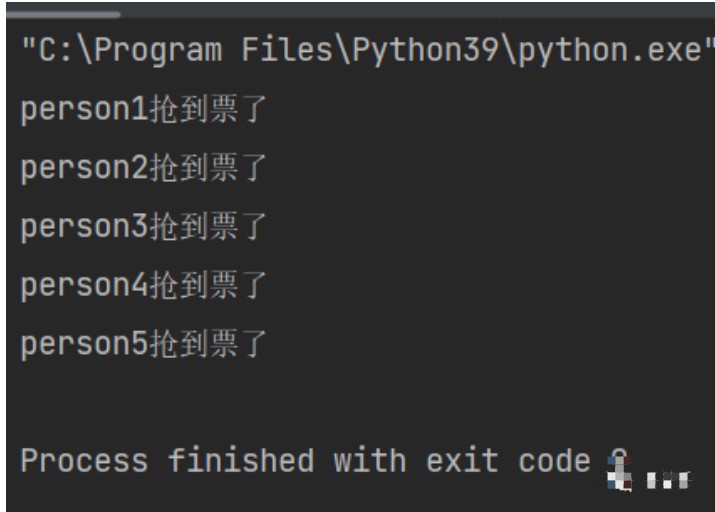Click the Chinese text after person5
Screen dimensions: 715x512
[207, 344]
